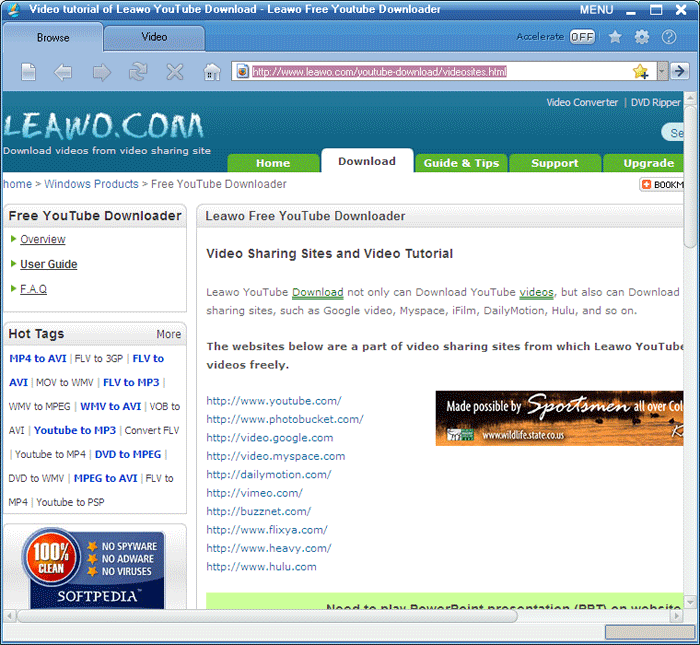Open the Download navigation tab
The width and height of the screenshot is (700, 645).
tap(367, 161)
